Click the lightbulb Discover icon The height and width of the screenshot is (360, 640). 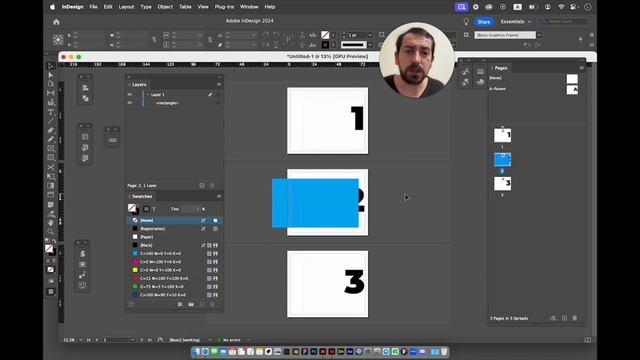click(x=466, y=22)
